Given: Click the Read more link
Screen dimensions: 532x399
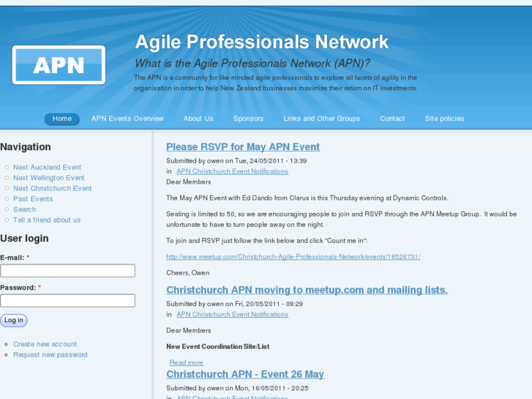Looking at the screenshot, I should [x=187, y=362].
